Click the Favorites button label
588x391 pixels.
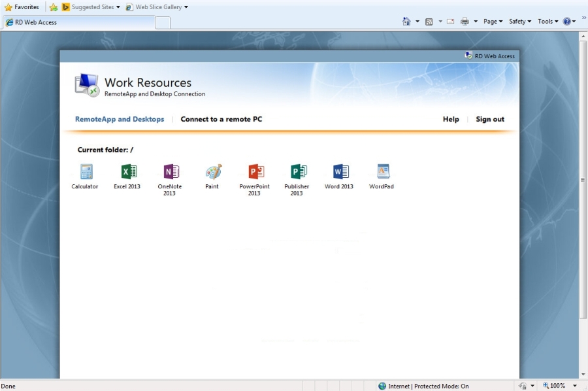(27, 7)
